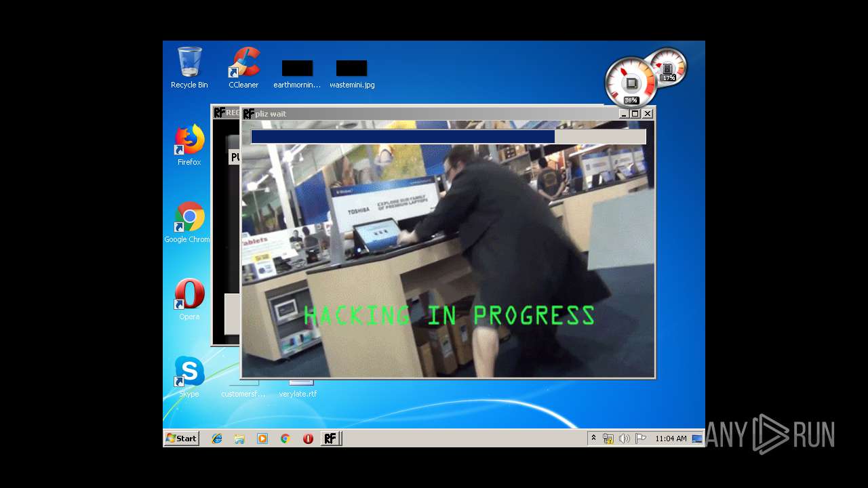Screen dimensions: 868x488
Task: Open Windows Media Player taskbar icon
Action: (262, 439)
